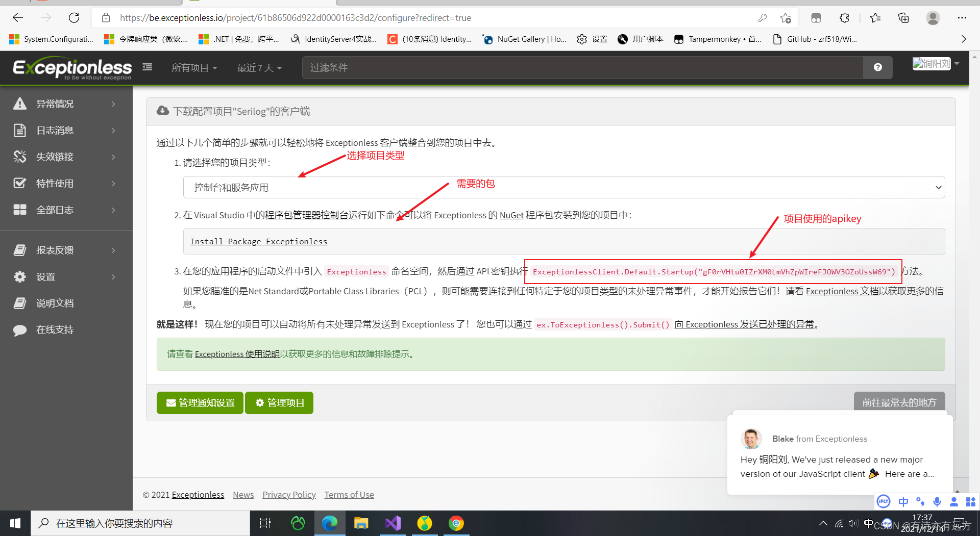Open the 最近7天 time range dropdown
The height and width of the screenshot is (536, 980).
pos(259,67)
